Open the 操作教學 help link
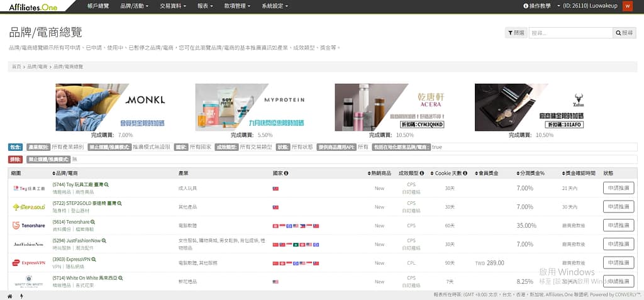This screenshot has height=300, width=644. pos(537,6)
